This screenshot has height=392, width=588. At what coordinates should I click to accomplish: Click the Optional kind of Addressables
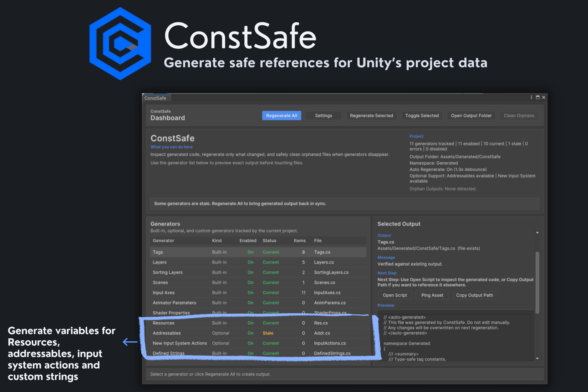click(x=220, y=333)
